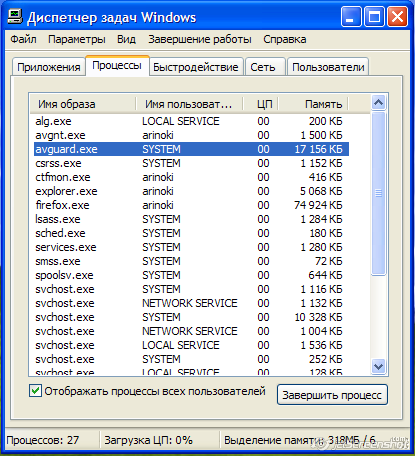
Task: Click the 74 924 КБ memory value
Action: pyautogui.click(x=318, y=205)
